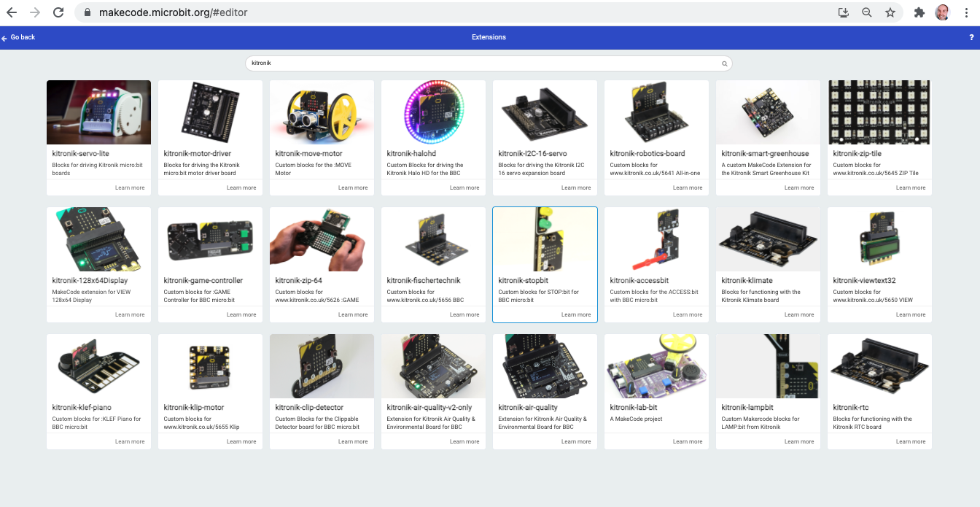The image size is (980, 507).
Task: Open the browser extensions puzzle icon
Action: coord(919,12)
